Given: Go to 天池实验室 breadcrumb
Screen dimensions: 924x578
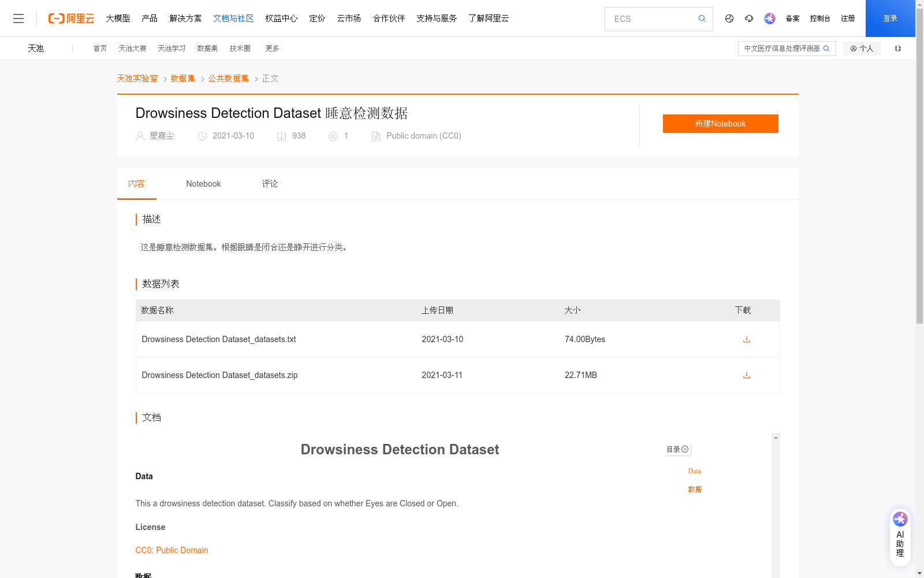Looking at the screenshot, I should [137, 79].
